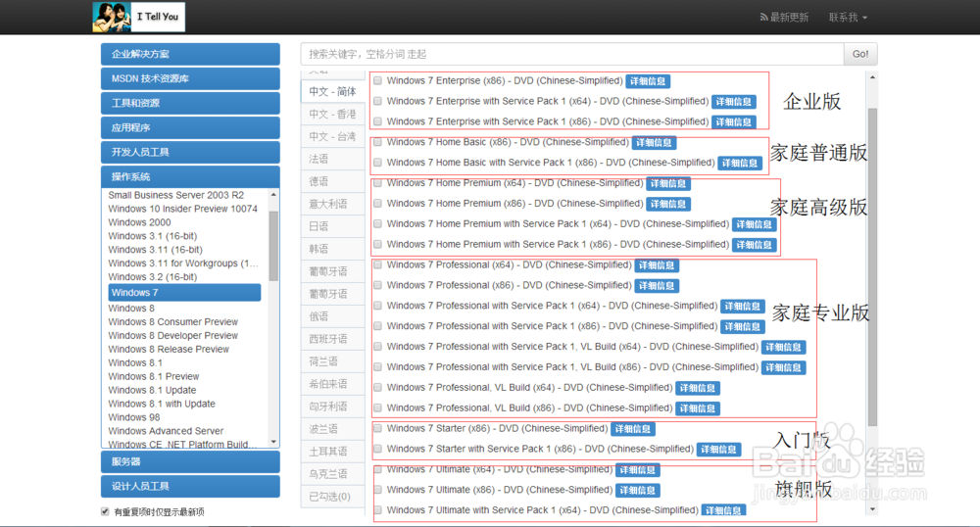Check Windows 7 Ultimate SP1 (x64)
The width and height of the screenshot is (980, 527).
click(x=377, y=510)
